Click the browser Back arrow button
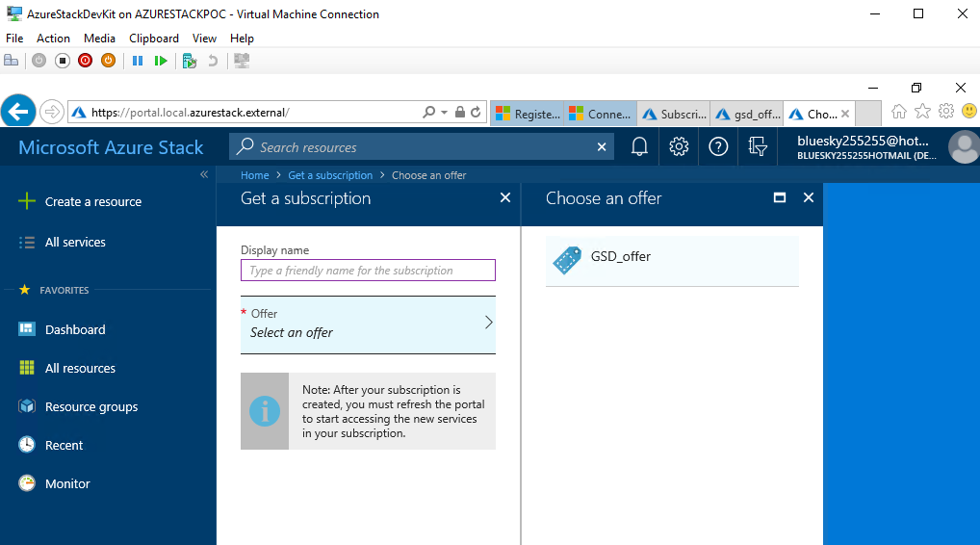The image size is (980, 545). (18, 112)
